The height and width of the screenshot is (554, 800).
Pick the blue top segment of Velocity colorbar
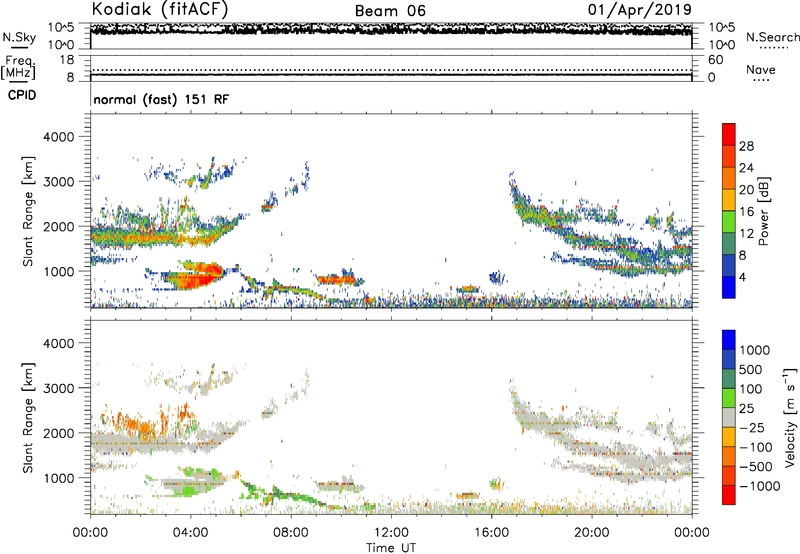(x=729, y=340)
